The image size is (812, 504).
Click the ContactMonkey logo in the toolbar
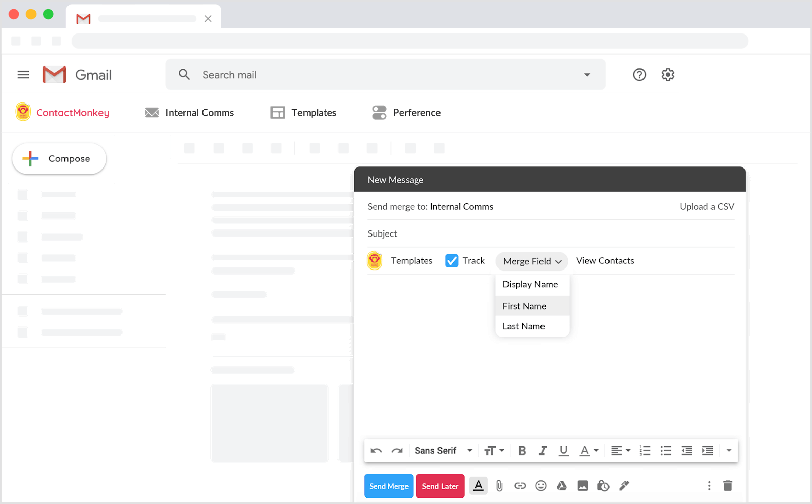[x=23, y=112]
